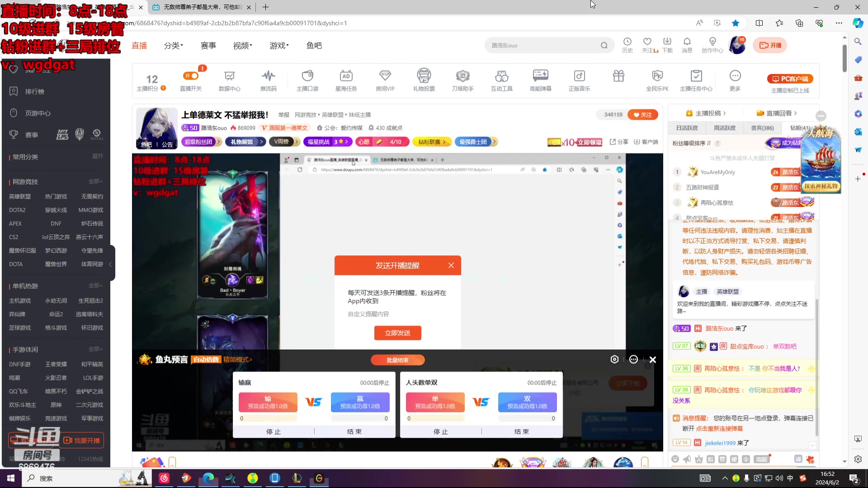Open the 刀塔助手 assistant icon
The image size is (868, 488).
tap(463, 80)
